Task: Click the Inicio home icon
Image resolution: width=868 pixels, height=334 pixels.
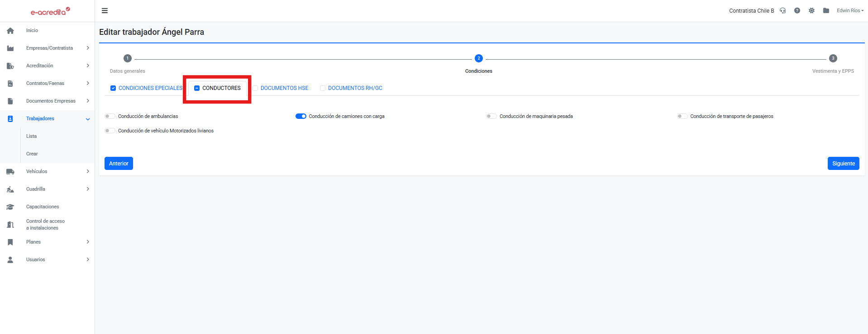Action: click(10, 31)
